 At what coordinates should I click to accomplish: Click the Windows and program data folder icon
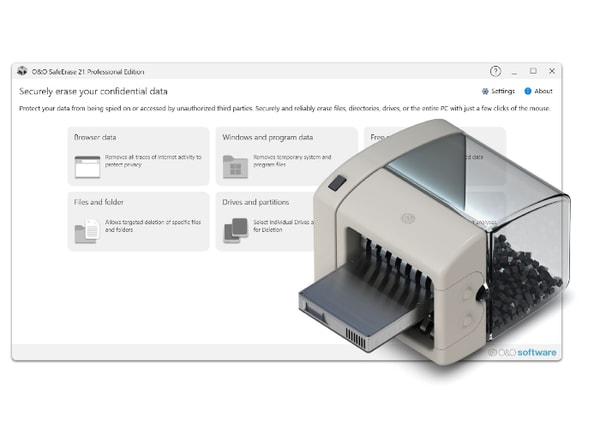(235, 167)
